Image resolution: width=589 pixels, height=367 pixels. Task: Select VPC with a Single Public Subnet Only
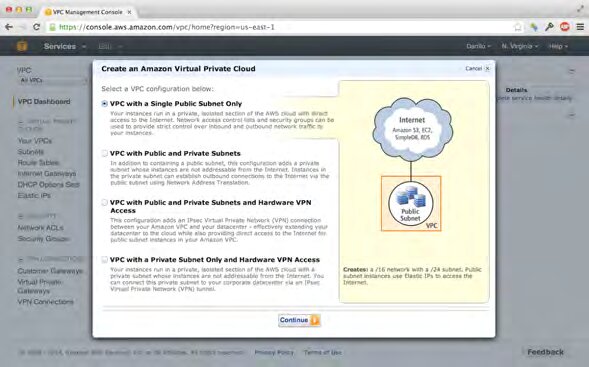tap(104, 104)
